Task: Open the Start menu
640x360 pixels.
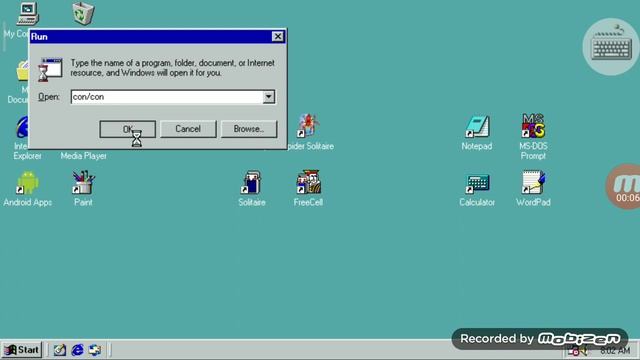Action: (22, 350)
